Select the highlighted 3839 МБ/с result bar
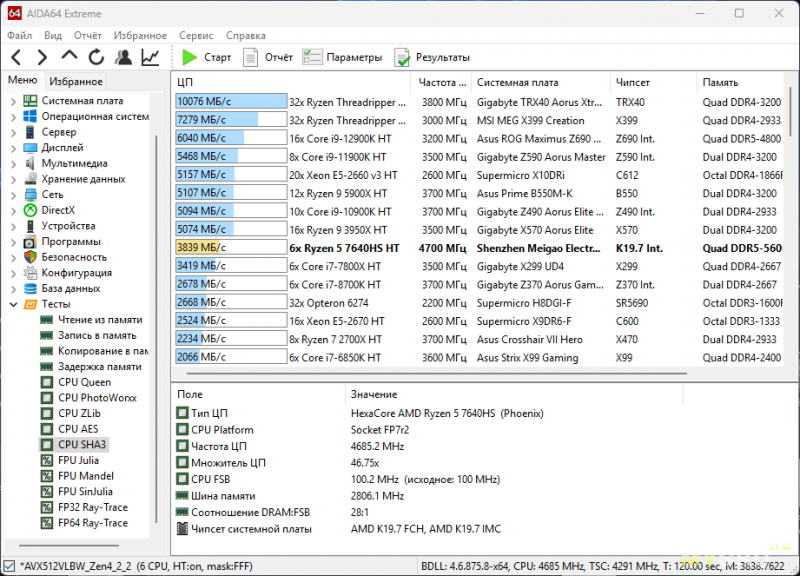The height and width of the screenshot is (576, 800). tap(231, 248)
